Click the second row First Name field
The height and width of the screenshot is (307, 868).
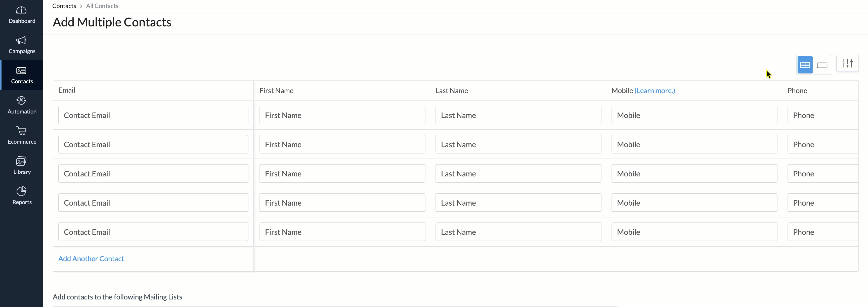(x=342, y=144)
